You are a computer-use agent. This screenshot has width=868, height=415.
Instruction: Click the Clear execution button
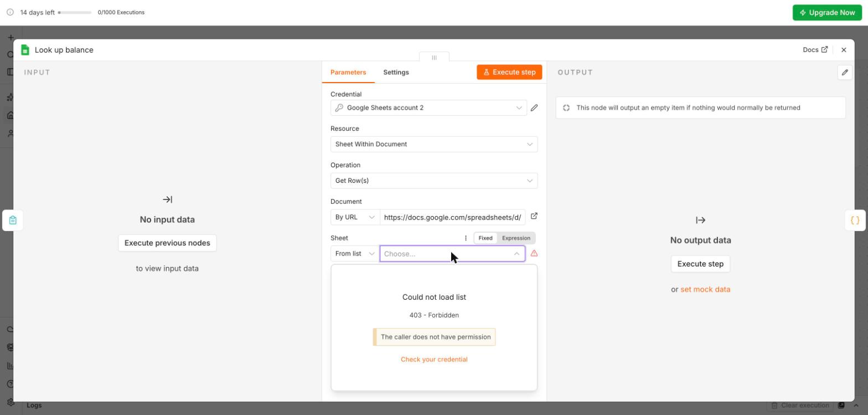tap(800, 406)
